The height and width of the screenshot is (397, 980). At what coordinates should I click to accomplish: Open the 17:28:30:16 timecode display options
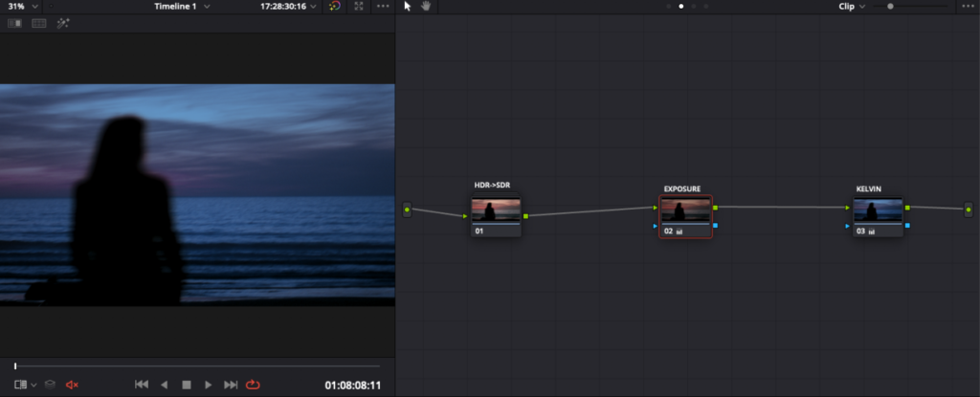point(288,7)
